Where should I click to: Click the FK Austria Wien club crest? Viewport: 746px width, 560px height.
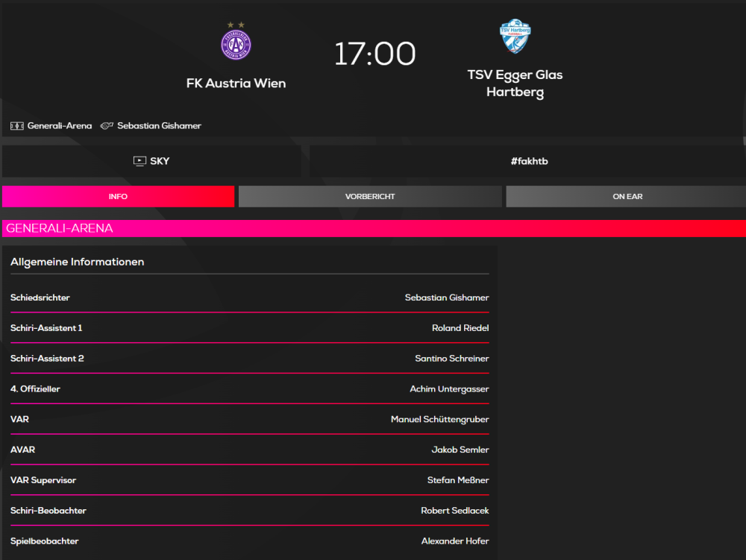tap(236, 44)
